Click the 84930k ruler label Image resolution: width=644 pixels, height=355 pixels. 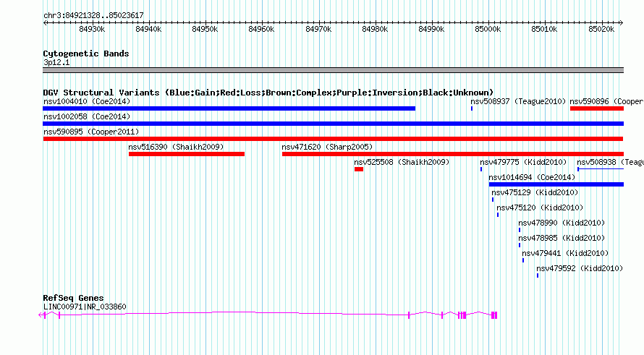pos(92,29)
